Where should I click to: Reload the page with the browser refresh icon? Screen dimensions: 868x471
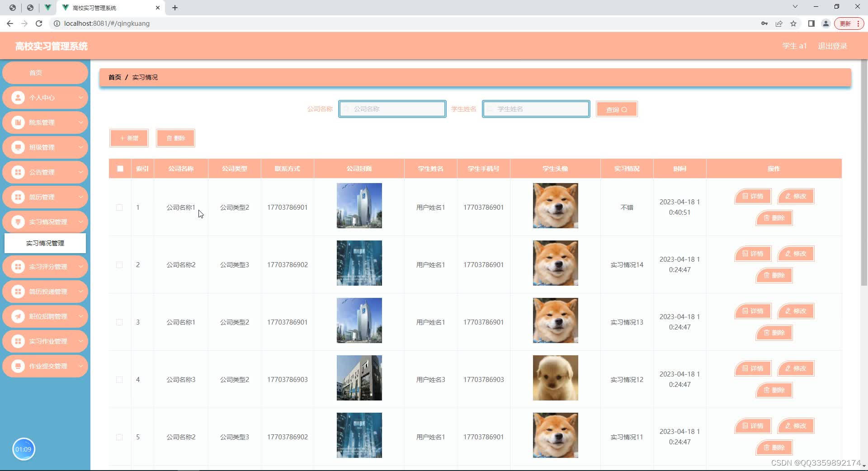39,24
